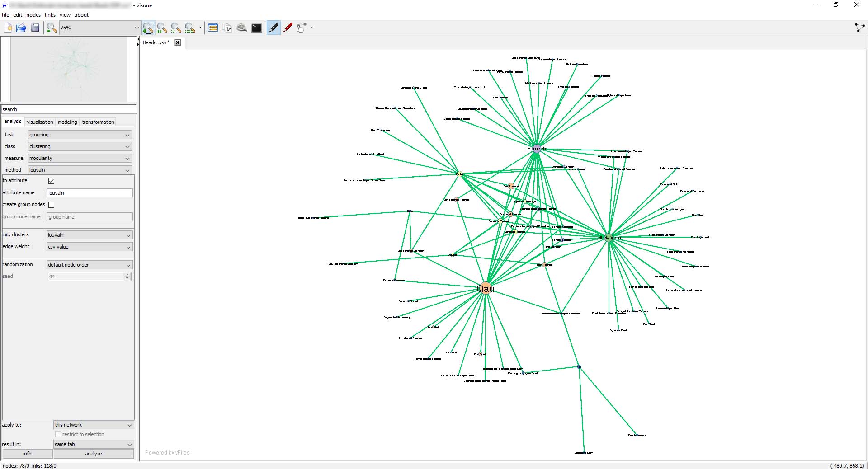
Task: Open the randomization dropdown
Action: [x=90, y=265]
